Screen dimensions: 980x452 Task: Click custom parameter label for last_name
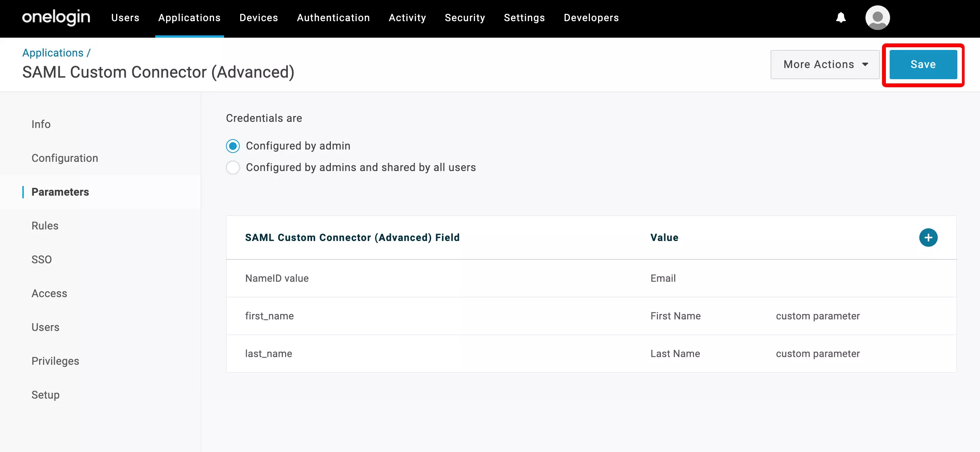click(x=817, y=354)
